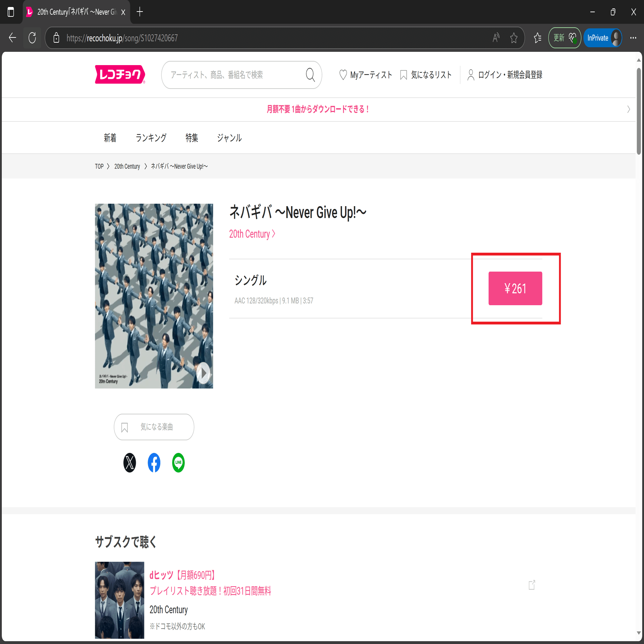The height and width of the screenshot is (644, 644).
Task: Share the song via the X icon
Action: point(129,463)
